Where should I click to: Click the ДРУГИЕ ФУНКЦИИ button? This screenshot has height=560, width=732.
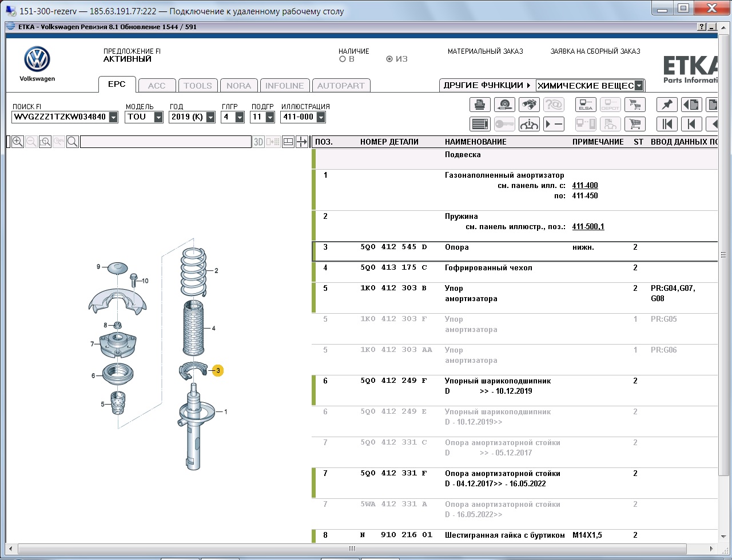487,85
